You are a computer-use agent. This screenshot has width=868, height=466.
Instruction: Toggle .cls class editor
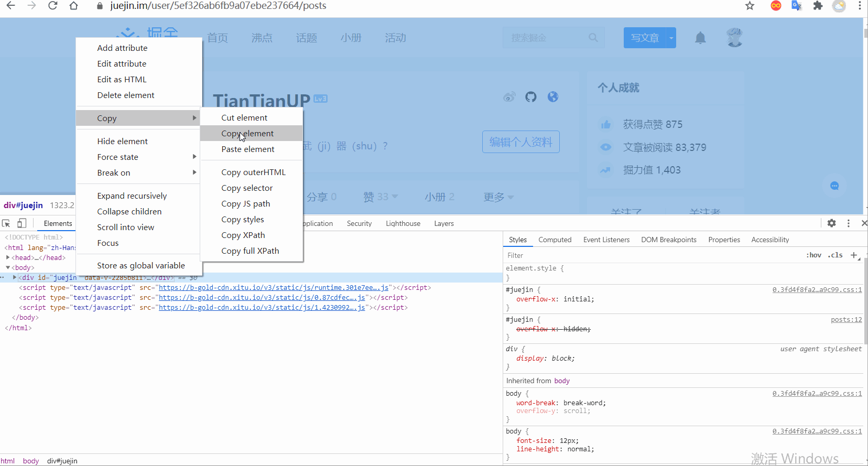click(836, 255)
